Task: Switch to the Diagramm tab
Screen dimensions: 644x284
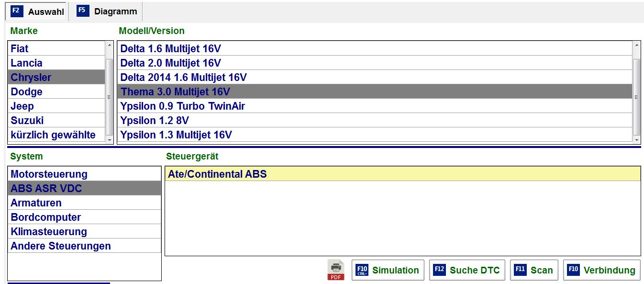Action: (x=107, y=11)
